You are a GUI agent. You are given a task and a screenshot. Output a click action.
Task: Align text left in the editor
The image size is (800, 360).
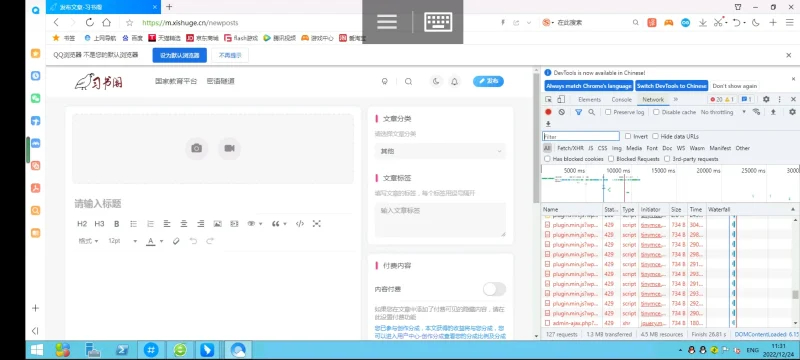(167, 224)
